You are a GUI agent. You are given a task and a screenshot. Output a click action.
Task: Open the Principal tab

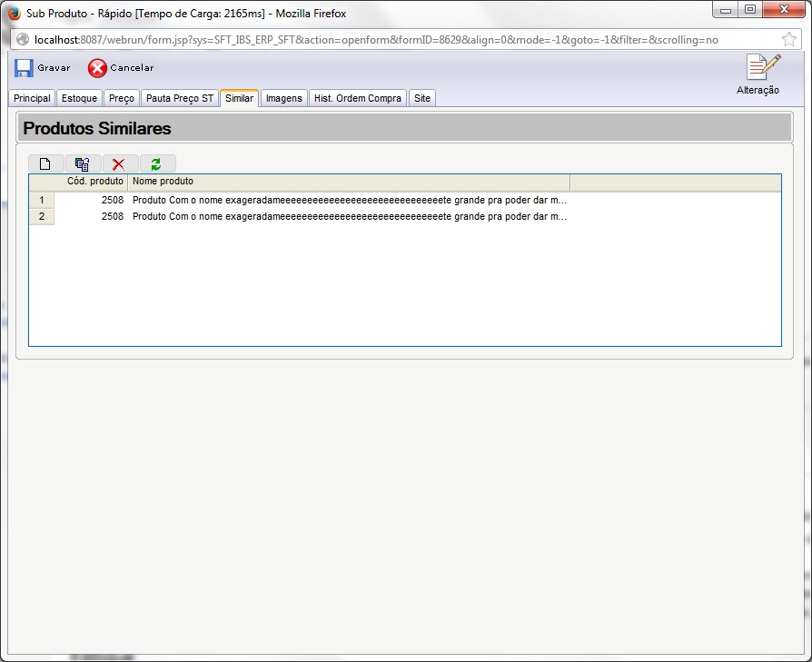(x=32, y=98)
